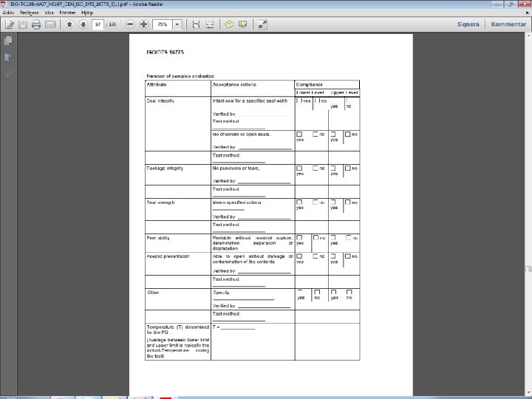Image resolution: width=532 pixels, height=399 pixels.
Task: Open the Hjälp menu
Action: tap(87, 13)
